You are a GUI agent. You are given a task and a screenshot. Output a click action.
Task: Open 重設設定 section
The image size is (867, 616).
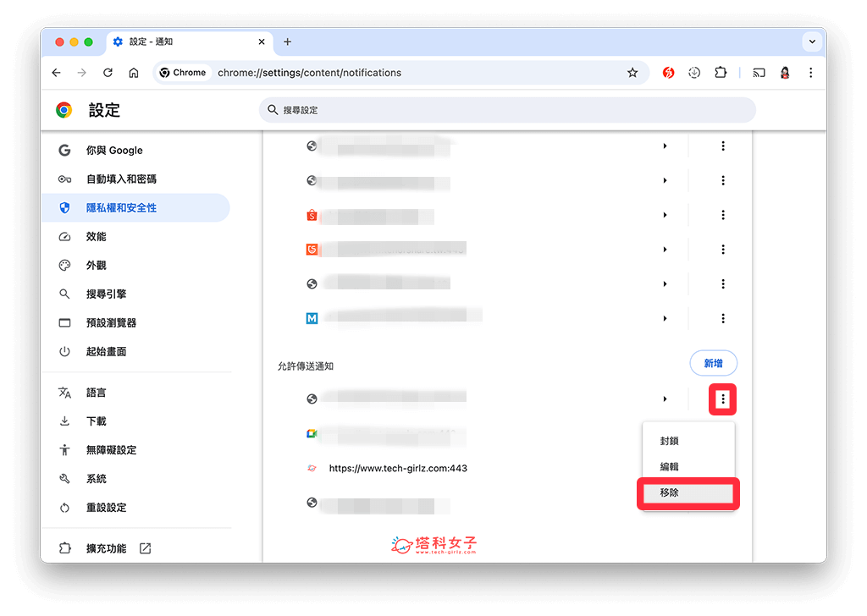click(x=136, y=507)
